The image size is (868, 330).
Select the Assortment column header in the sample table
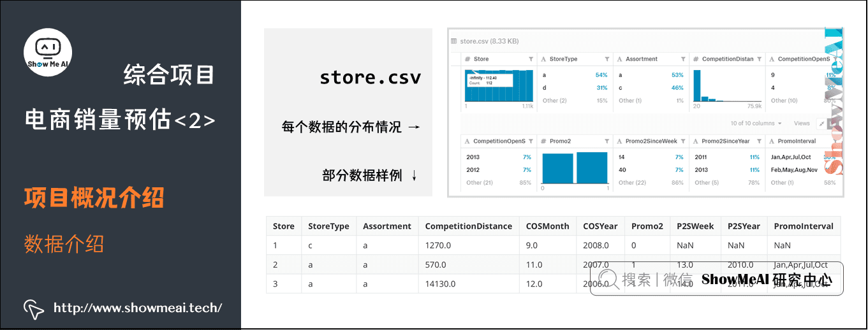pyautogui.click(x=387, y=226)
